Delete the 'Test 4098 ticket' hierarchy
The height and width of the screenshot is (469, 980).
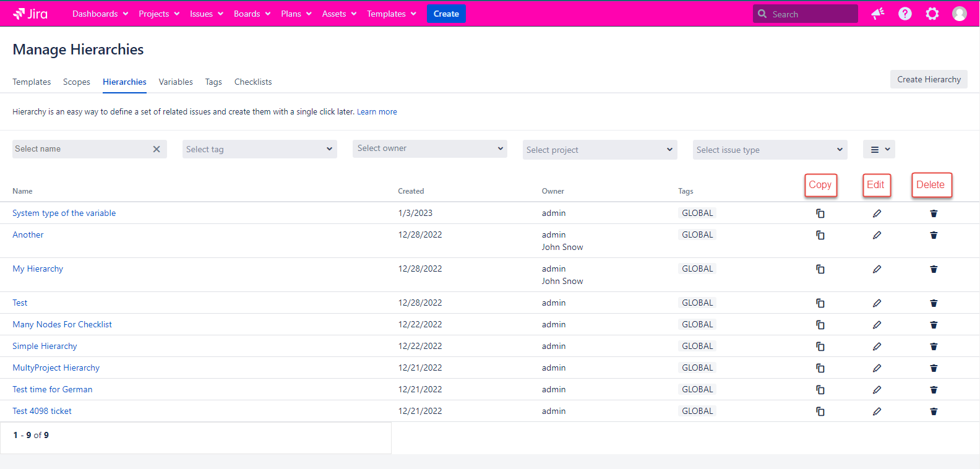(x=934, y=411)
